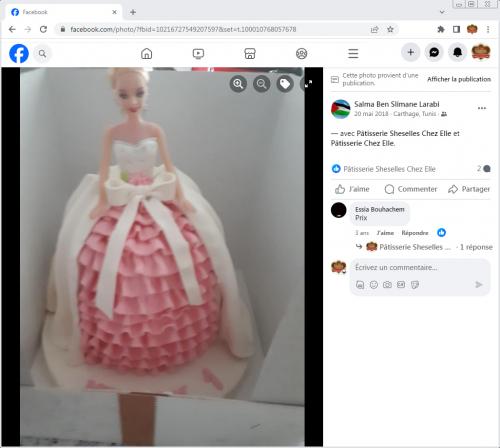Click the Commenter button
The image size is (500, 448).
[411, 189]
